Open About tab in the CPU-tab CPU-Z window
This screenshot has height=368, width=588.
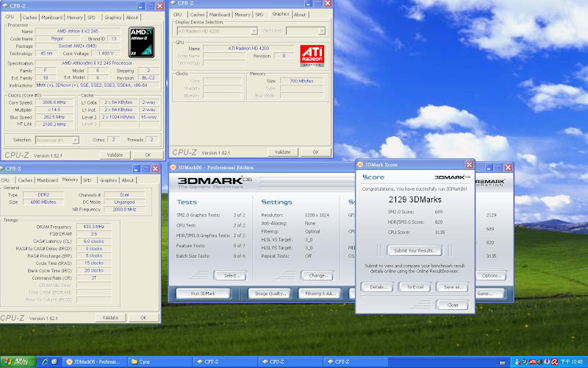pos(132,17)
